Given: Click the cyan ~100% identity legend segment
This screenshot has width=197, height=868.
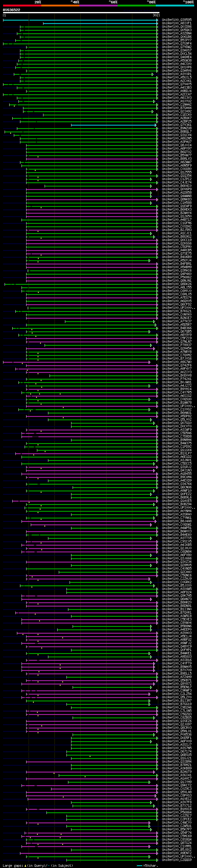Looking at the screenshot, I should pos(175,6).
